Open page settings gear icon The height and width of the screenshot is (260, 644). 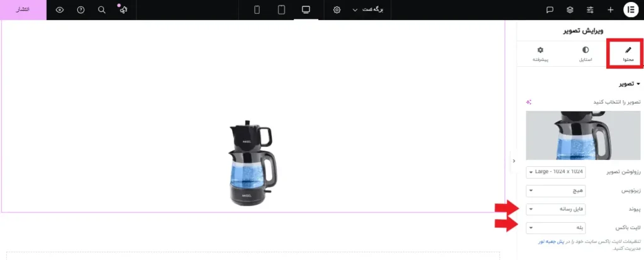pos(337,10)
